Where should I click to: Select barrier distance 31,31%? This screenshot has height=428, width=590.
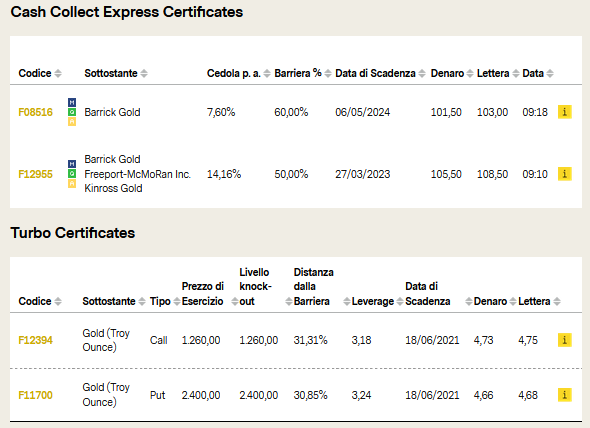click(310, 340)
